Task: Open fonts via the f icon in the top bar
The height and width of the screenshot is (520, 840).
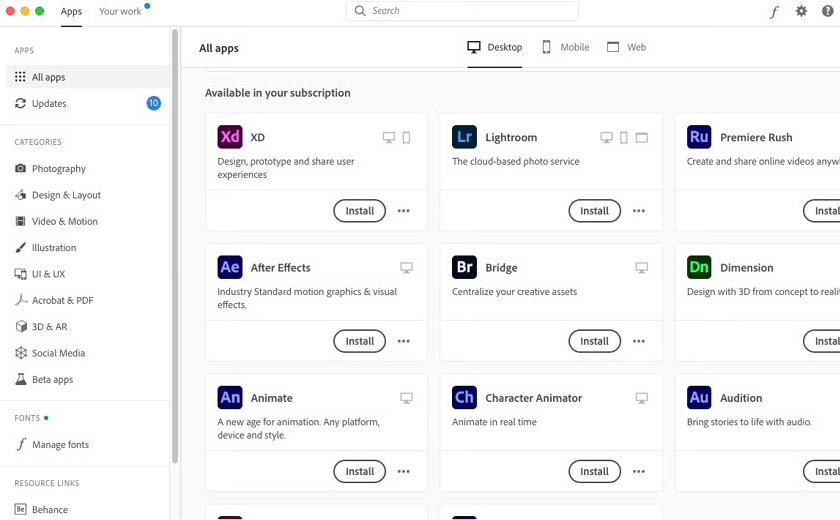Action: 773,12
